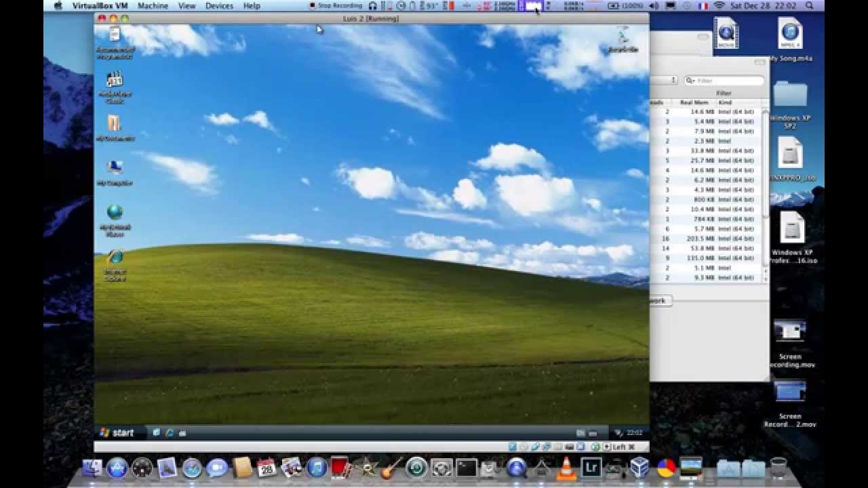Click the shared folders status icon
Screen dimensions: 868x488
(557, 447)
